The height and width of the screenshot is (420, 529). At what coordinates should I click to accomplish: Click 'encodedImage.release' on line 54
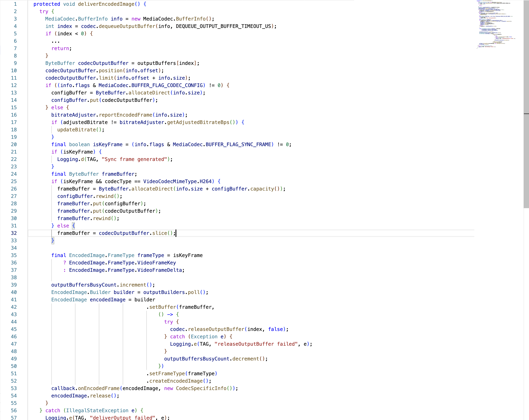pyautogui.click(x=81, y=396)
